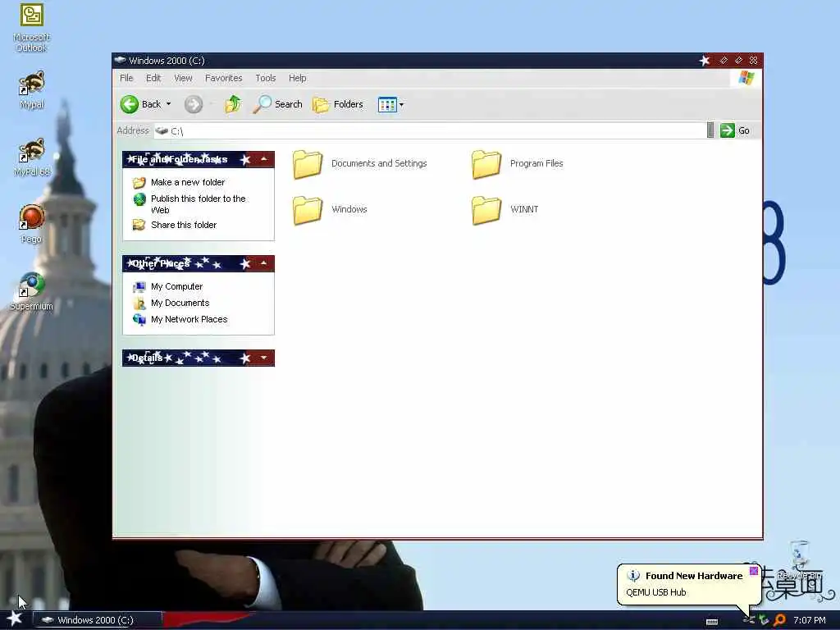Click the globe Publish to Web icon
This screenshot has width=840, height=630.
point(139,199)
